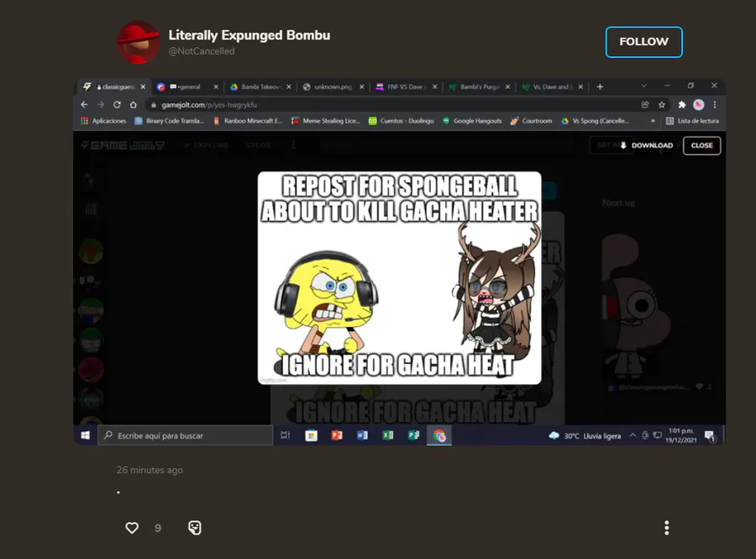Select the Bambi Takeover tab
The width and height of the screenshot is (756, 559).
point(260,87)
